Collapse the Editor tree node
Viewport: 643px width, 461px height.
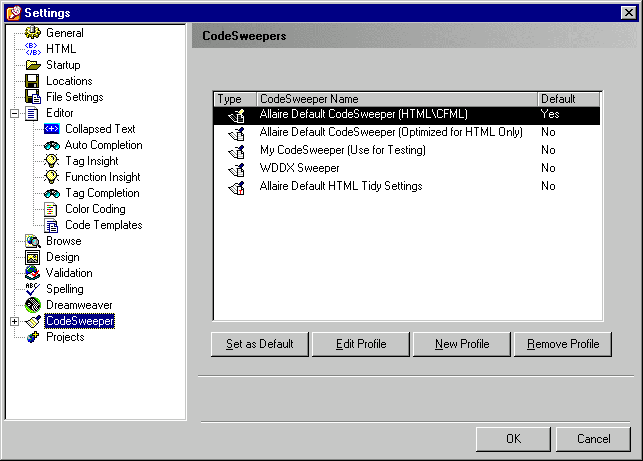15,113
